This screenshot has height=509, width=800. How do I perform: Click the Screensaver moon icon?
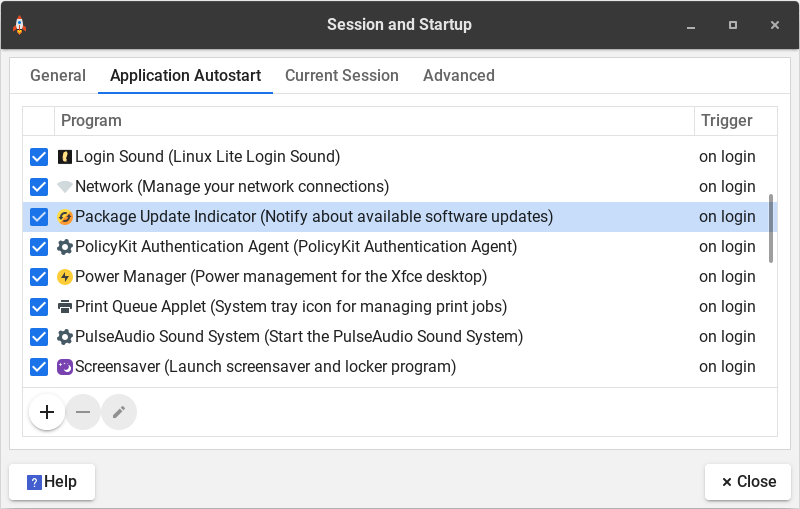(65, 367)
